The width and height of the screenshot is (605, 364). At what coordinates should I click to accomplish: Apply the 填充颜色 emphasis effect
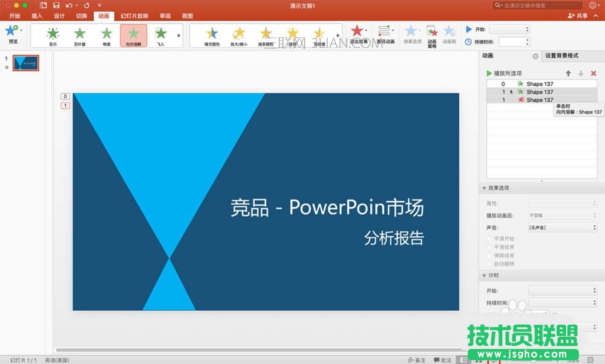pos(212,36)
